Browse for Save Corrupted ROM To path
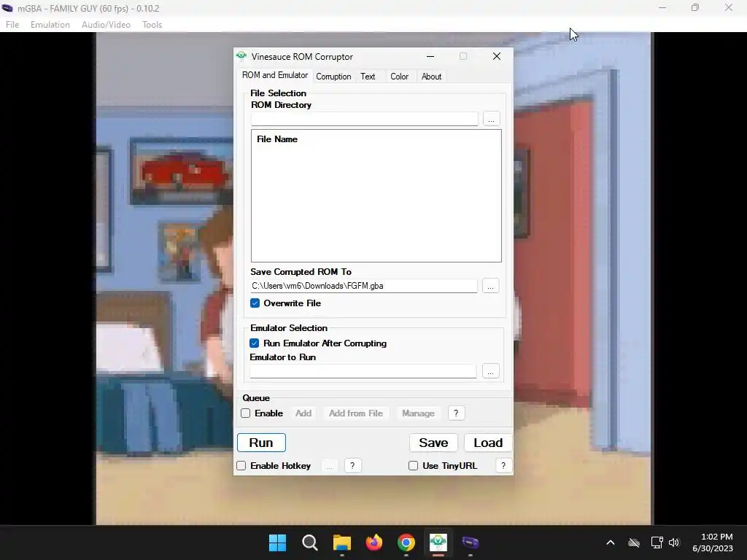 [491, 286]
